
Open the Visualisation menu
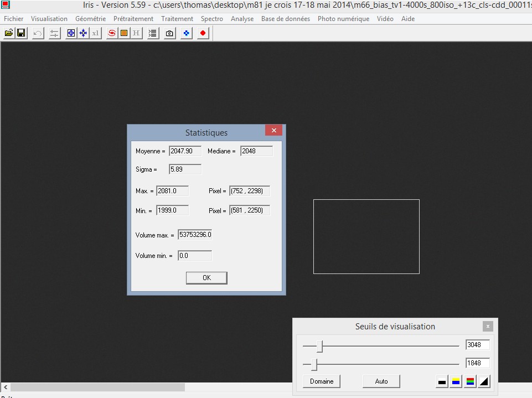pos(49,19)
